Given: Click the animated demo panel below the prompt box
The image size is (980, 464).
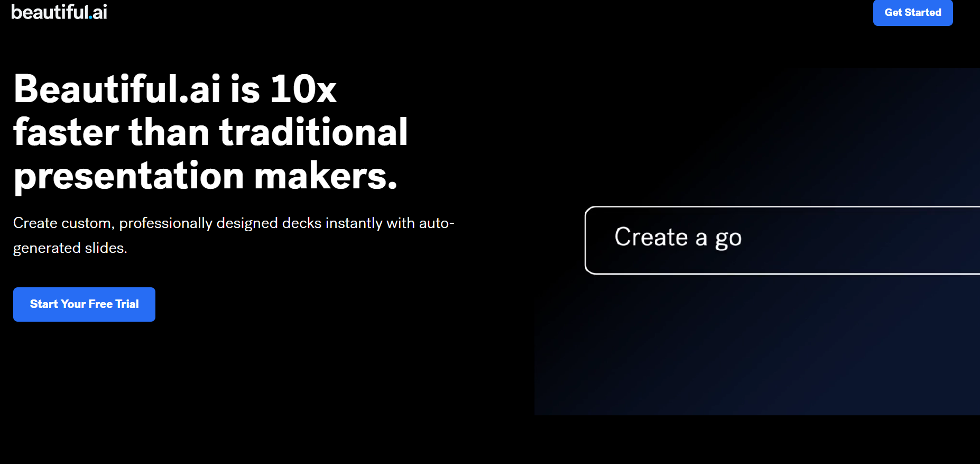Looking at the screenshot, I should pyautogui.click(x=756, y=344).
